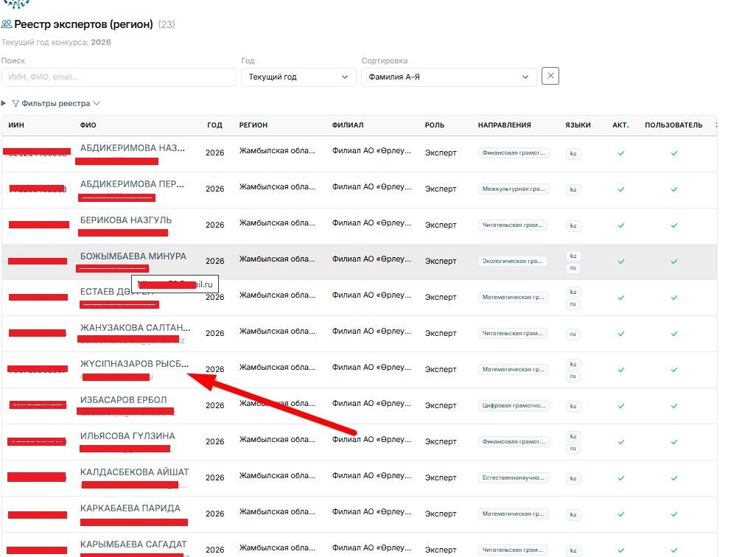Image resolution: width=756 pixels, height=557 pixels.
Task: Click kz language badge in ИЗБАСАРОВ ЕРБОЛ row
Action: pyautogui.click(x=573, y=406)
